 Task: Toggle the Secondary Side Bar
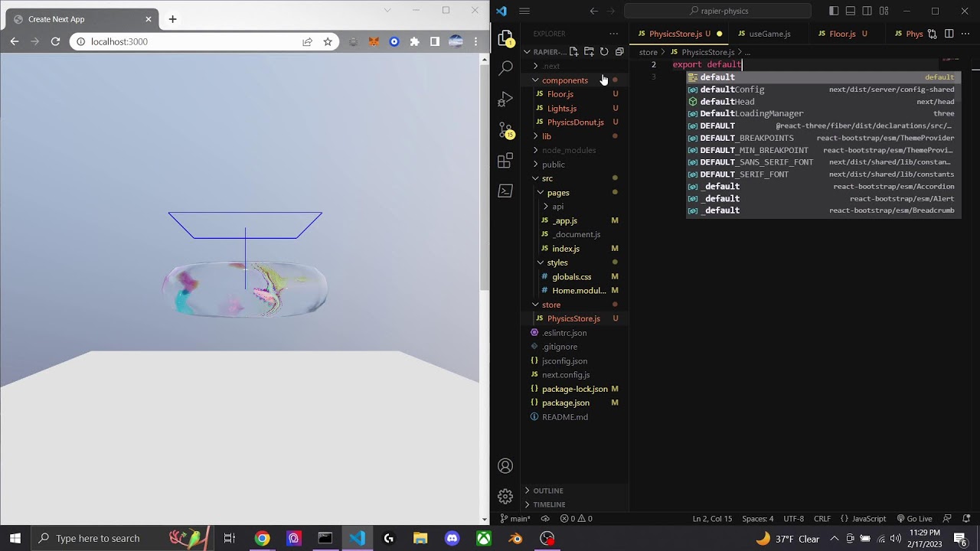pyautogui.click(x=867, y=11)
